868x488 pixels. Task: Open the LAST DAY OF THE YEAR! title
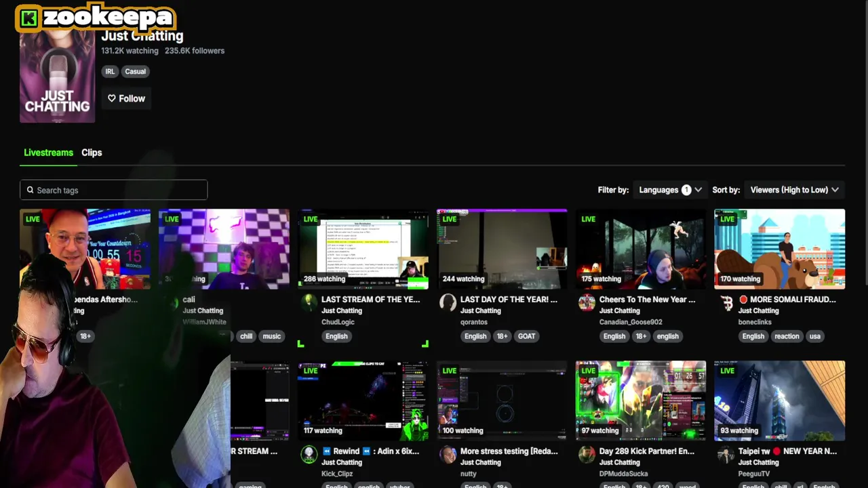509,299
